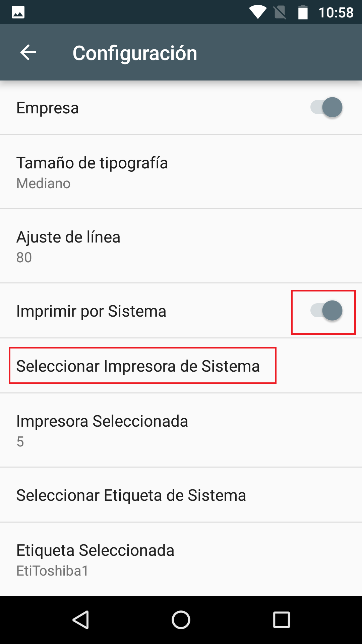
Task: Open Seleccionar Etiqueta de Sistema
Action: (x=131, y=495)
